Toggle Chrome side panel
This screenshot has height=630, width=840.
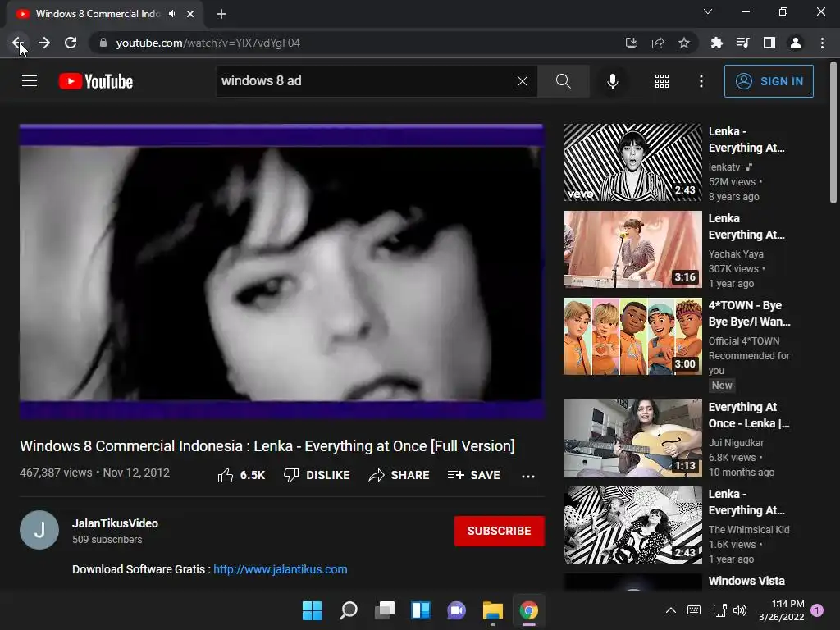point(769,43)
